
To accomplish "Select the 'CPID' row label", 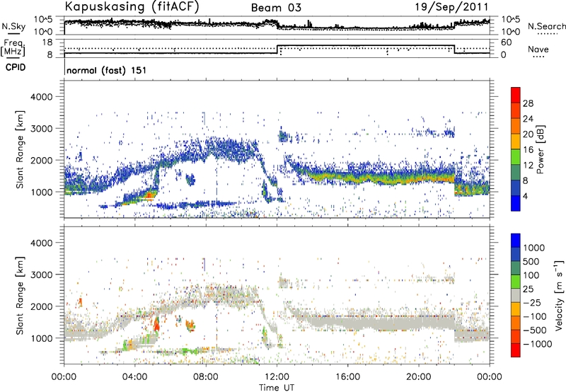I will 16,67.
